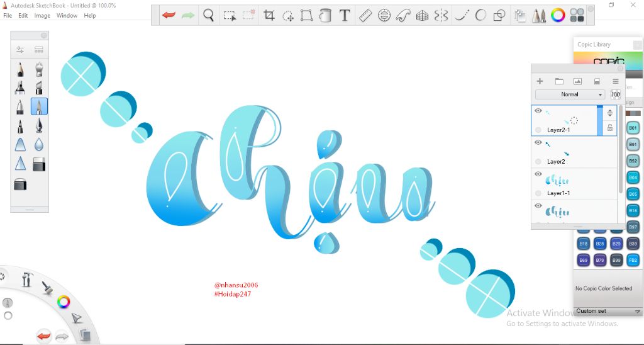644x345 pixels.
Task: Click the red Undo arrow in top toolbar
Action: coord(169,16)
